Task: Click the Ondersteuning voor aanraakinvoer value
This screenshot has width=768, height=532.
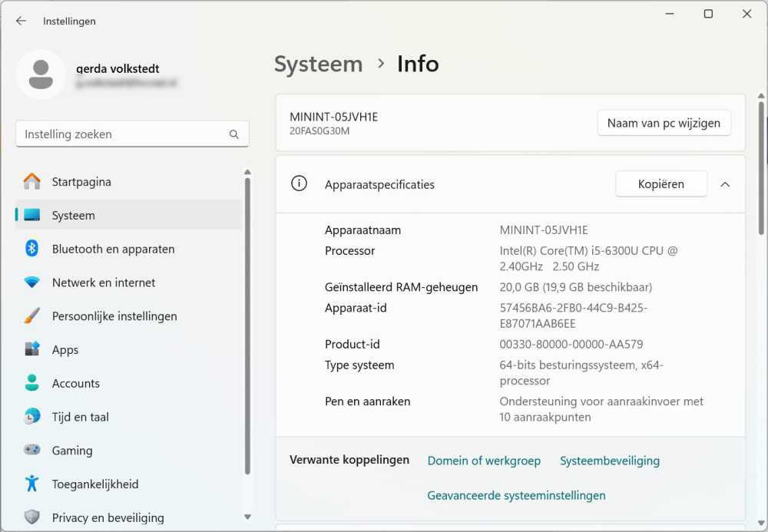Action: point(601,409)
